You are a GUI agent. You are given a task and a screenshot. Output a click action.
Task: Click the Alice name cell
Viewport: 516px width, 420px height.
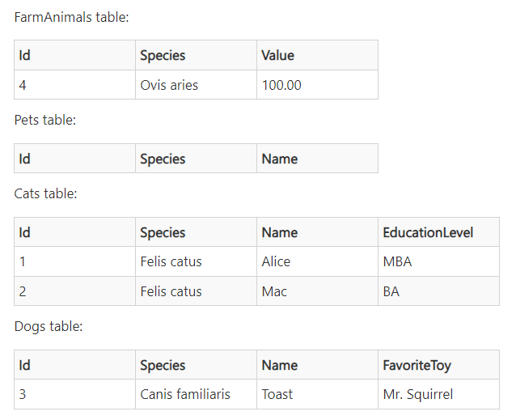point(317,261)
